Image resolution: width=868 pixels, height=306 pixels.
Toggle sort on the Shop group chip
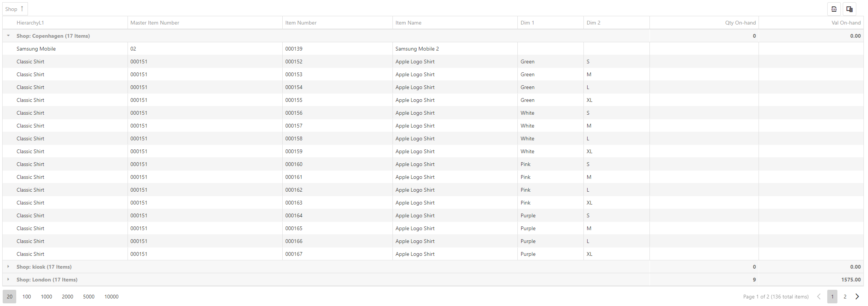coord(15,9)
